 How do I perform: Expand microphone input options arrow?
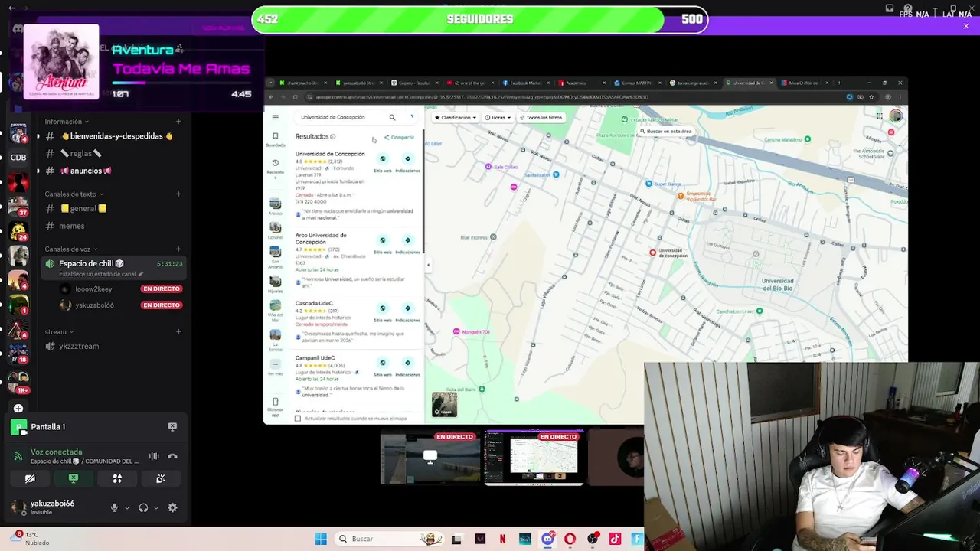(x=127, y=507)
